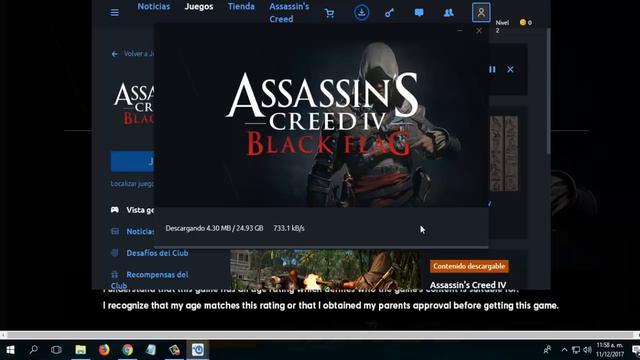Open the downloads manager icon
640x360 pixels.
361,13
